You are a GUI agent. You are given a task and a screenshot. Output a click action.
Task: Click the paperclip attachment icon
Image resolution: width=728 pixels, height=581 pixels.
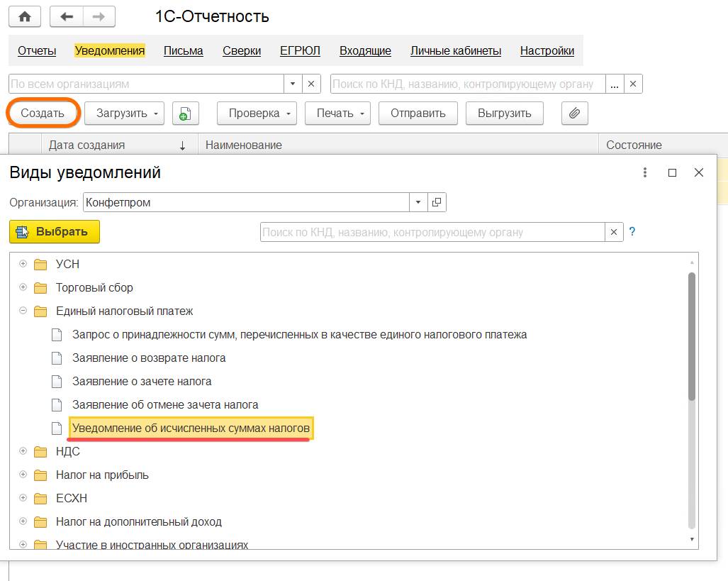(574, 114)
